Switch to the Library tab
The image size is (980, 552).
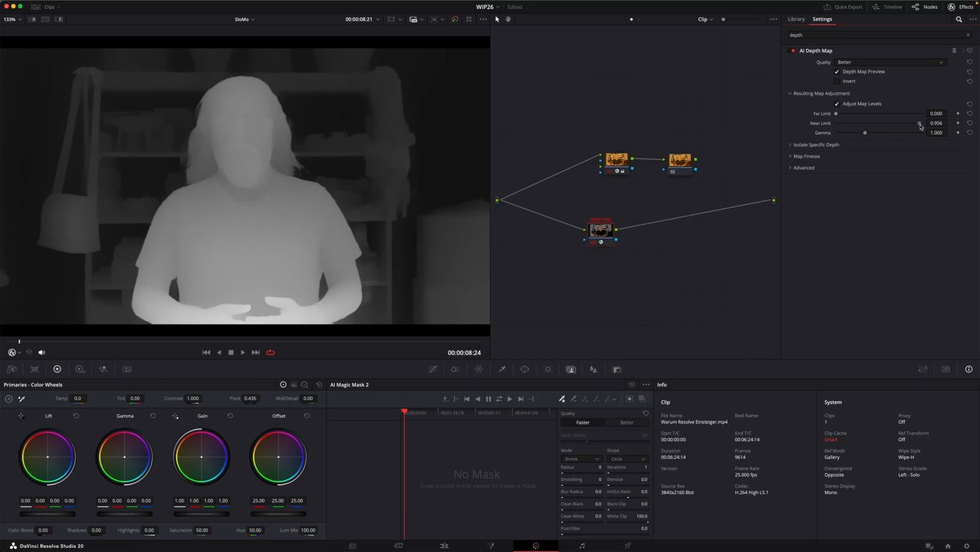point(795,19)
